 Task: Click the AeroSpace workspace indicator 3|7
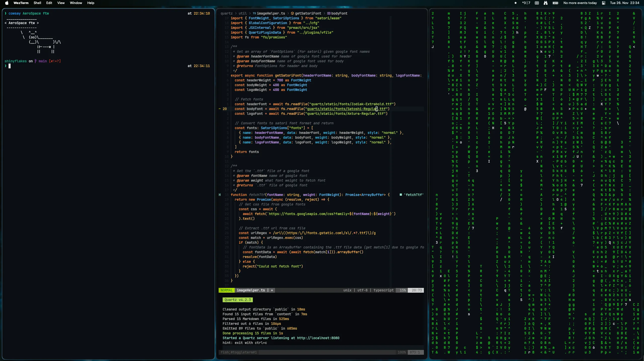coord(526,3)
